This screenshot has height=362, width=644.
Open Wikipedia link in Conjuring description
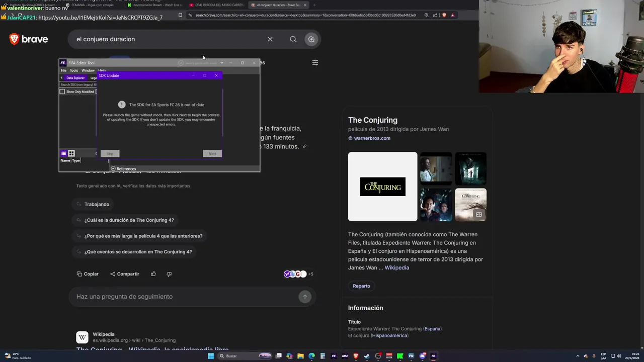coord(396,268)
